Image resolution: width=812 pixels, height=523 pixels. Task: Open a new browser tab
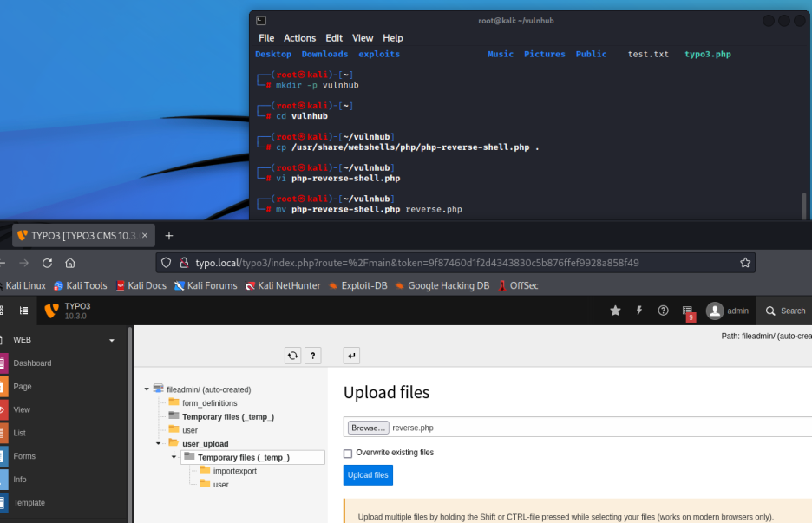point(169,236)
